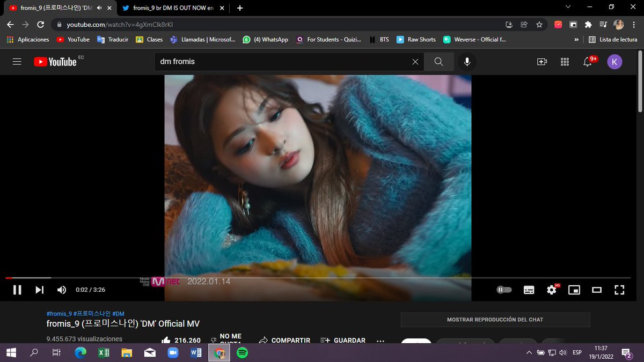
Task: Open the #DM hashtag link
Action: pos(118,314)
